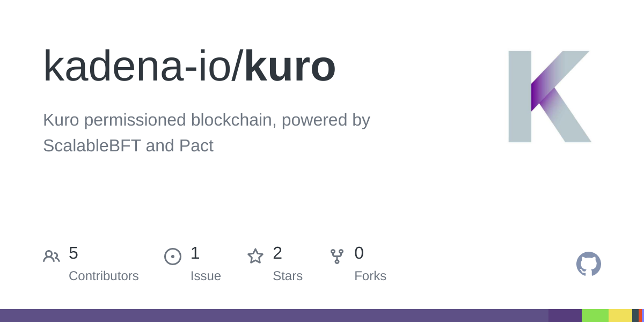Click the Stars star icon
Screen dimensions: 644x322
coord(255,256)
